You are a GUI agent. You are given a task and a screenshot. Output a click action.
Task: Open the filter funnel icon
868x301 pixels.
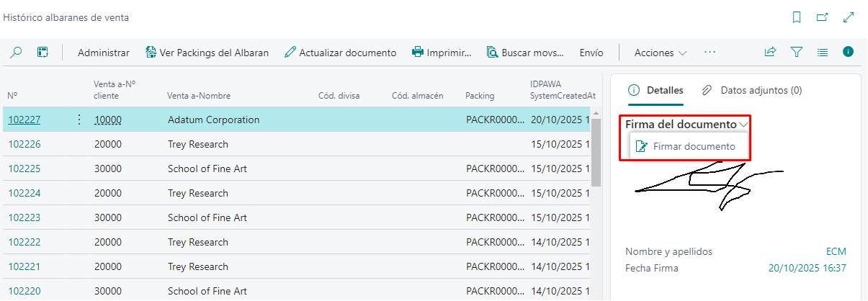click(797, 52)
